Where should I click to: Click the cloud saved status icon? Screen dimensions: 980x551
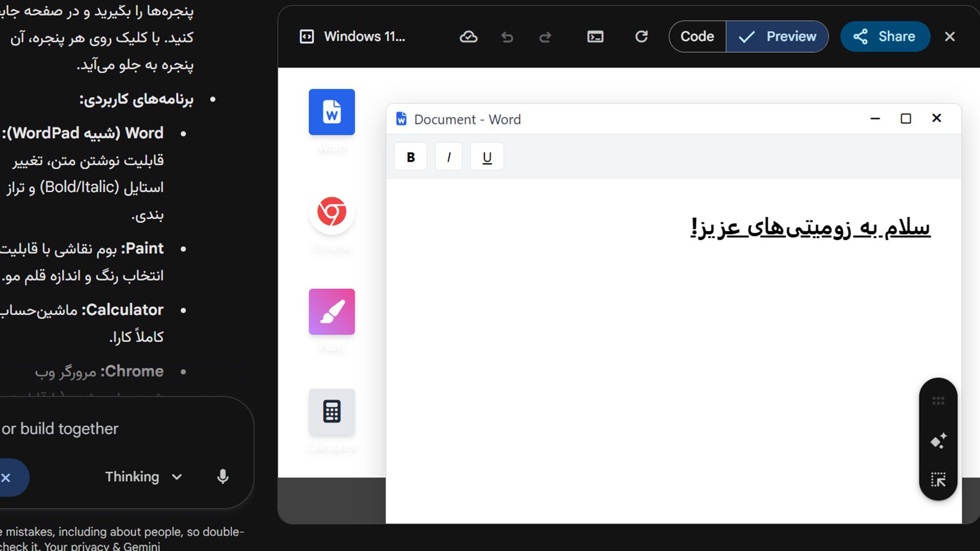coord(469,36)
